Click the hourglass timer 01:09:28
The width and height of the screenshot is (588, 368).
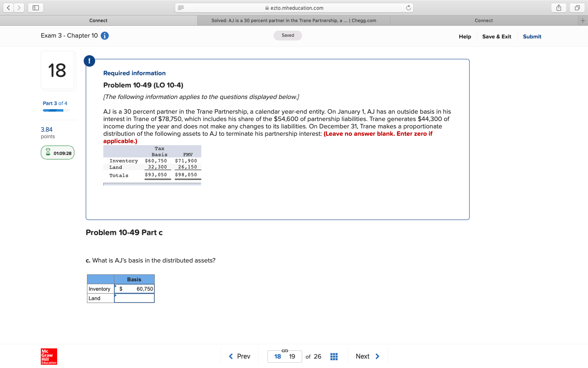click(x=58, y=153)
